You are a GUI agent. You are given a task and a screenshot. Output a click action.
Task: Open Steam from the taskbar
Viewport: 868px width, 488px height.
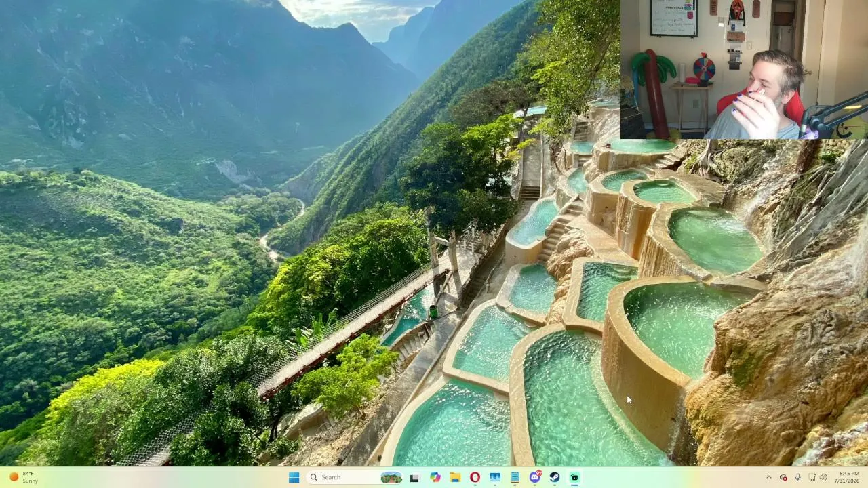[x=555, y=477]
